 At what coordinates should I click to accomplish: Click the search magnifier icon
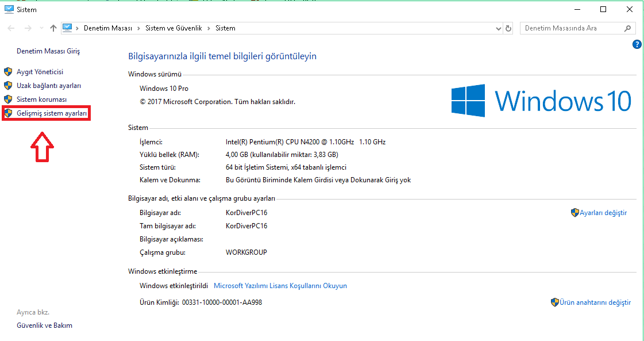(627, 28)
